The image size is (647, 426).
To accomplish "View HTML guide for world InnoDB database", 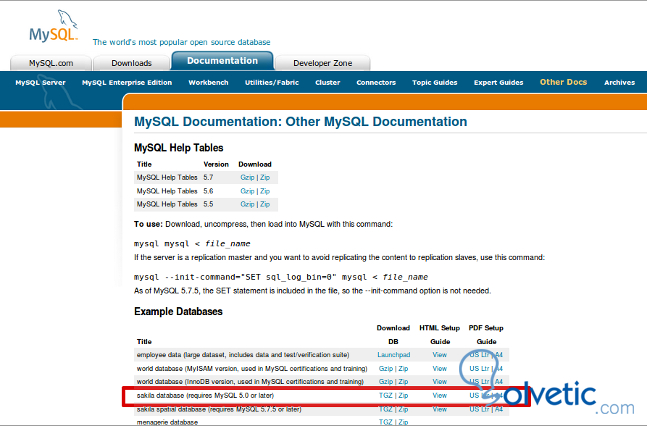I will click(x=439, y=382).
